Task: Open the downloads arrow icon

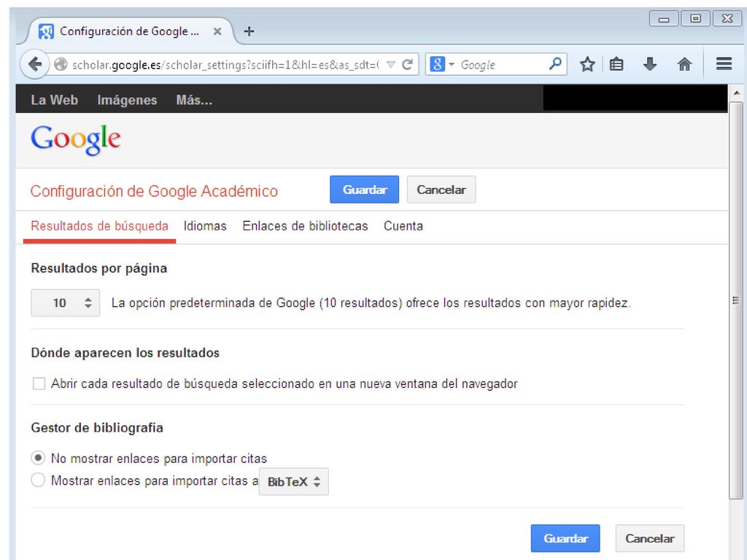Action: 650,64
